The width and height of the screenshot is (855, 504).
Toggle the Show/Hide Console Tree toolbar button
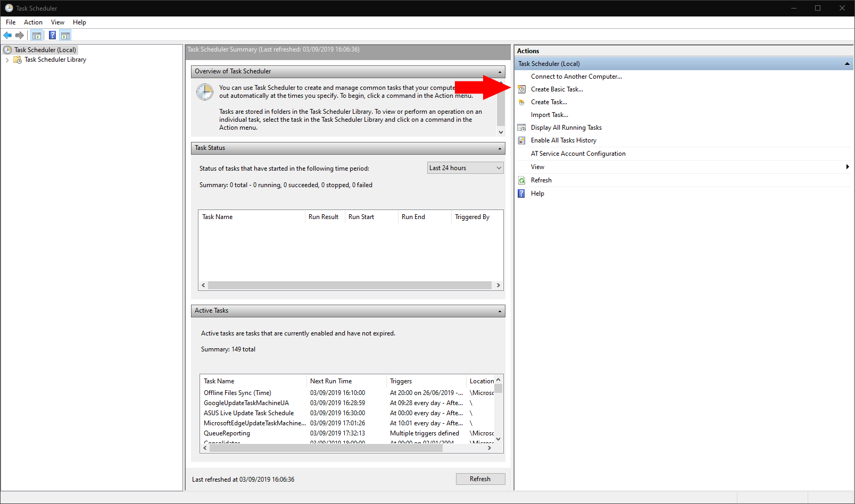coord(36,35)
